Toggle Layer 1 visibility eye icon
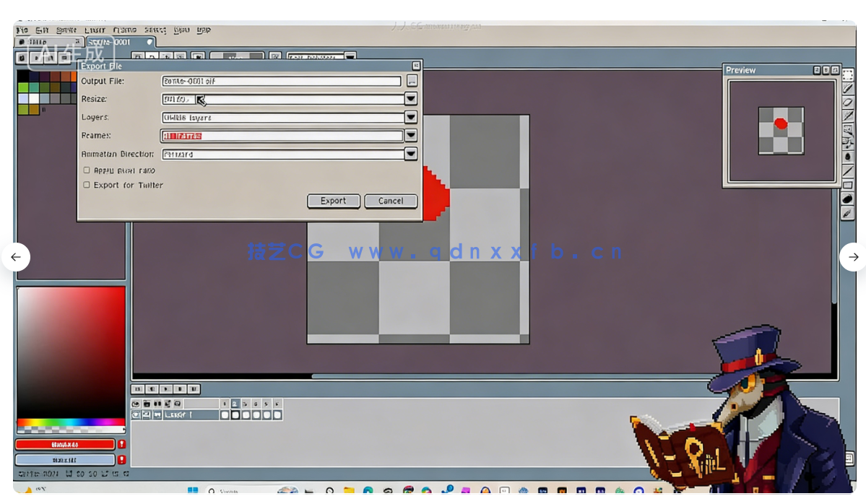866x504 pixels. click(x=136, y=415)
